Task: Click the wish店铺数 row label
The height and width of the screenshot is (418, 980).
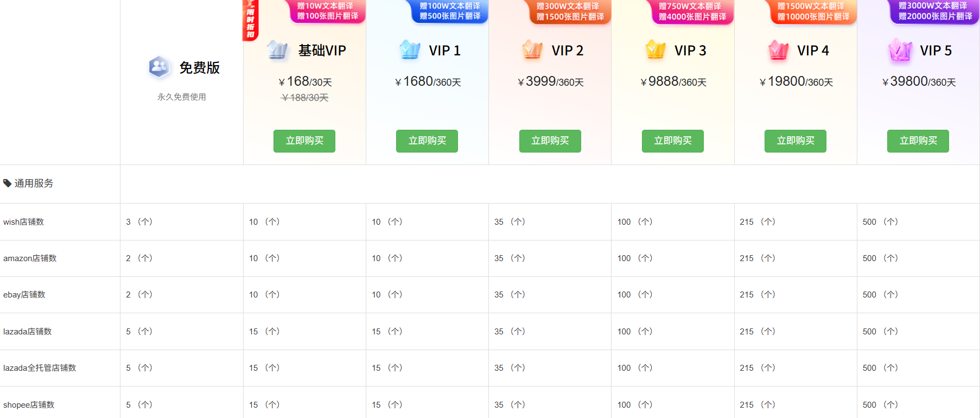Action: coord(23,222)
